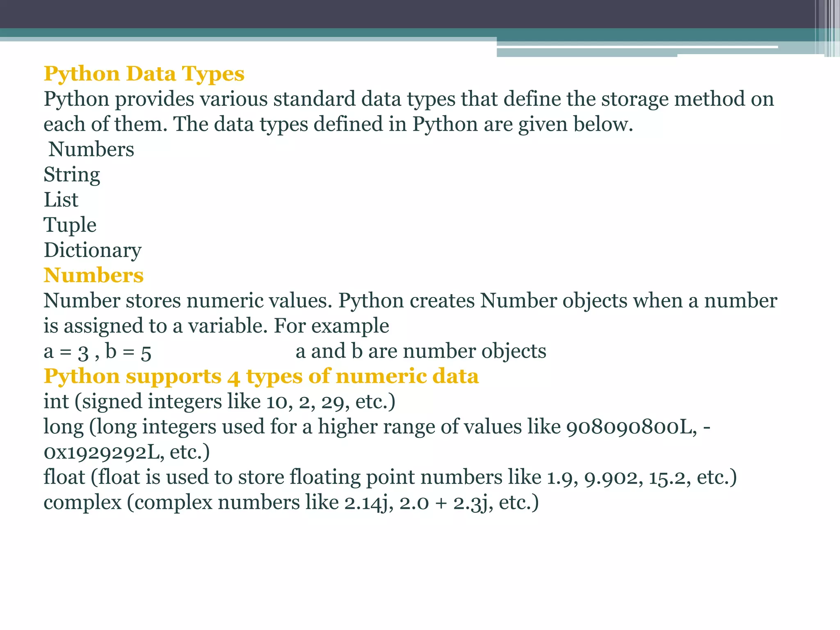840x630 pixels.
Task: Select the 'List' entry
Action: coord(61,200)
